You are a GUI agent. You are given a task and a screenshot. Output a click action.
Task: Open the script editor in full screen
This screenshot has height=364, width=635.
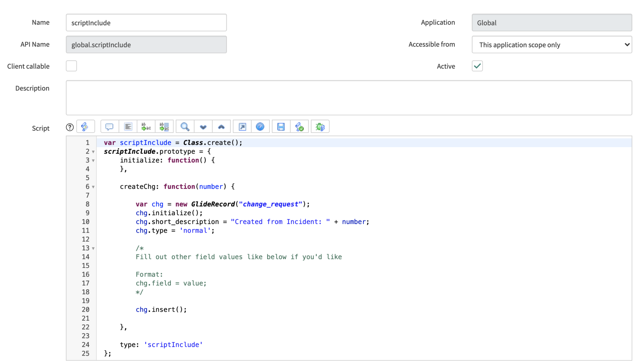click(242, 126)
